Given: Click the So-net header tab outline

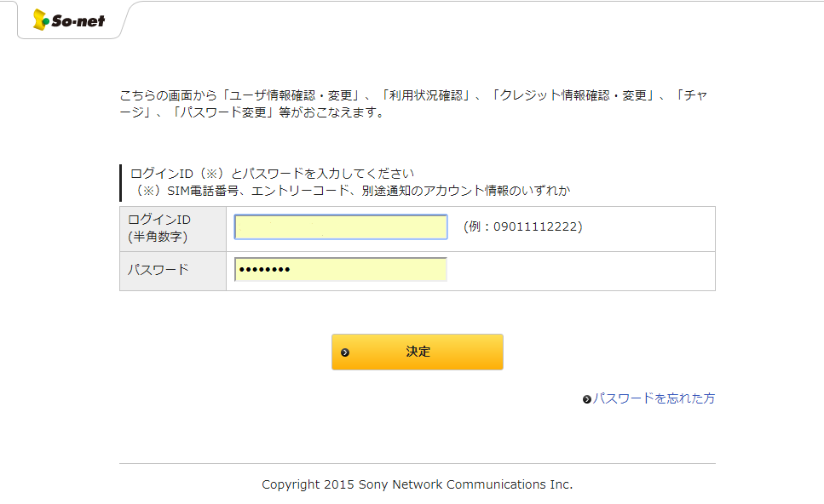Looking at the screenshot, I should pos(73,20).
